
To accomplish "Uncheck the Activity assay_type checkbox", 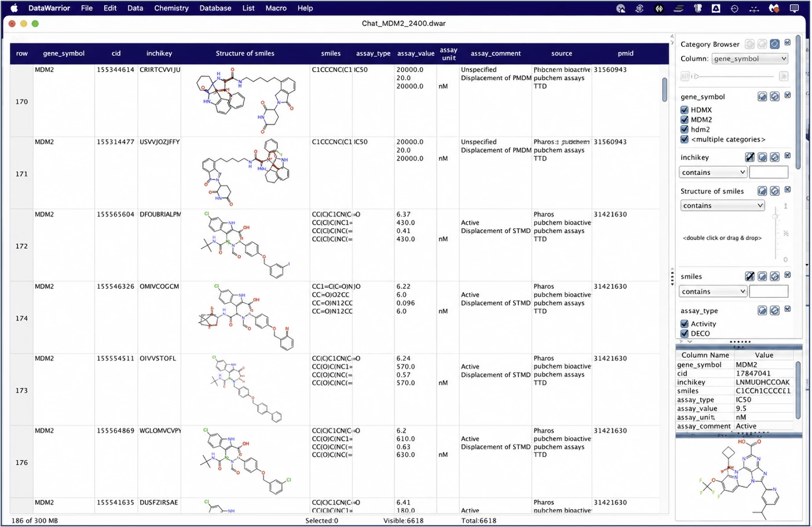I will 685,324.
